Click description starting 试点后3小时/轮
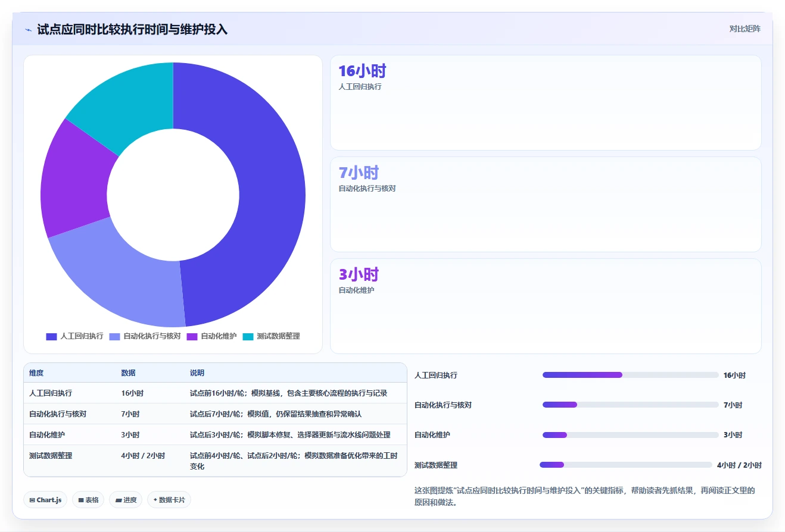This screenshot has width=785, height=532. click(x=290, y=435)
